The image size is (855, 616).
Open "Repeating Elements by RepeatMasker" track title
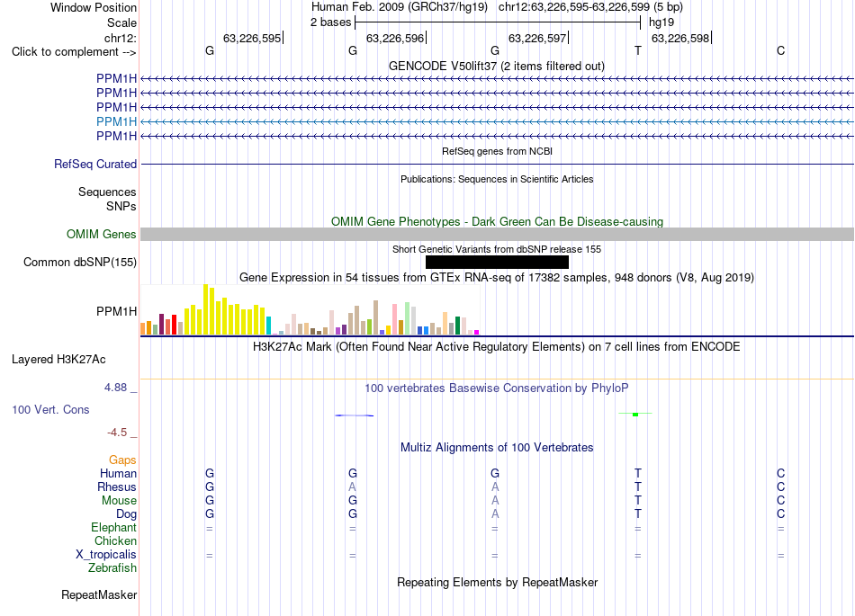497,582
